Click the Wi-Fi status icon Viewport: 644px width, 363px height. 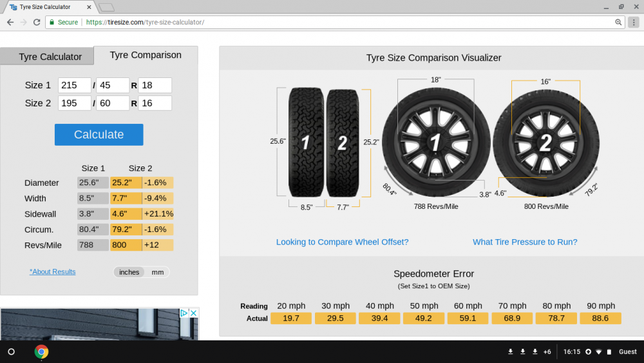point(599,352)
